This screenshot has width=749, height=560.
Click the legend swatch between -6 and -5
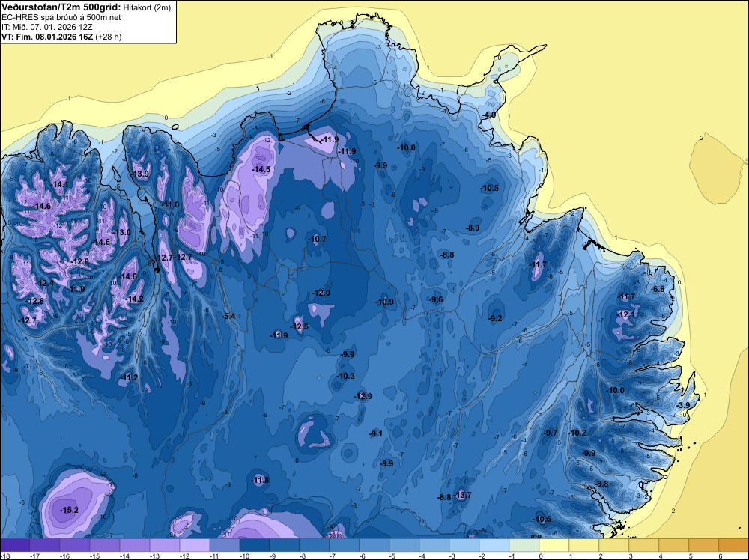pyautogui.click(x=374, y=545)
